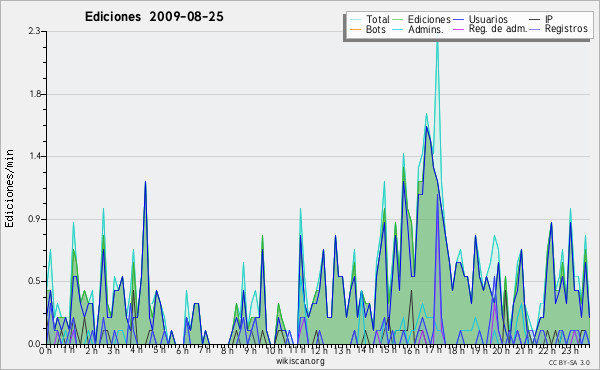Screen dimensions: 600x370
Task: Click the 0.9 y-axis value label
Action: tap(34, 219)
